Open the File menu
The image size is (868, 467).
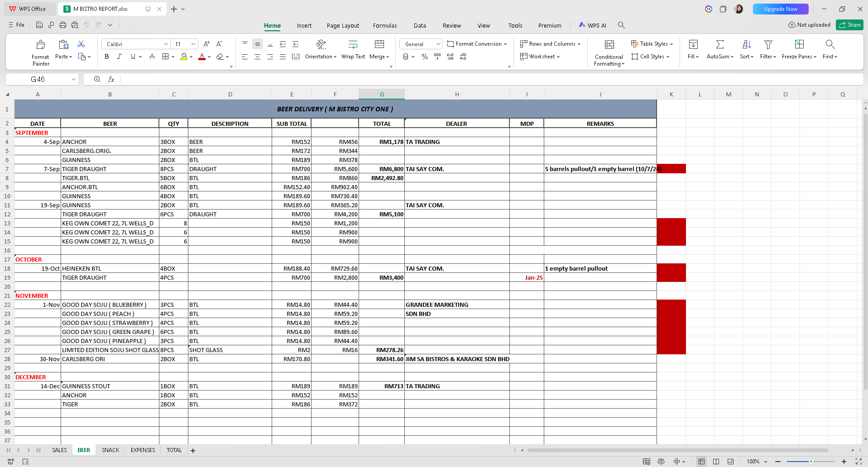click(17, 25)
